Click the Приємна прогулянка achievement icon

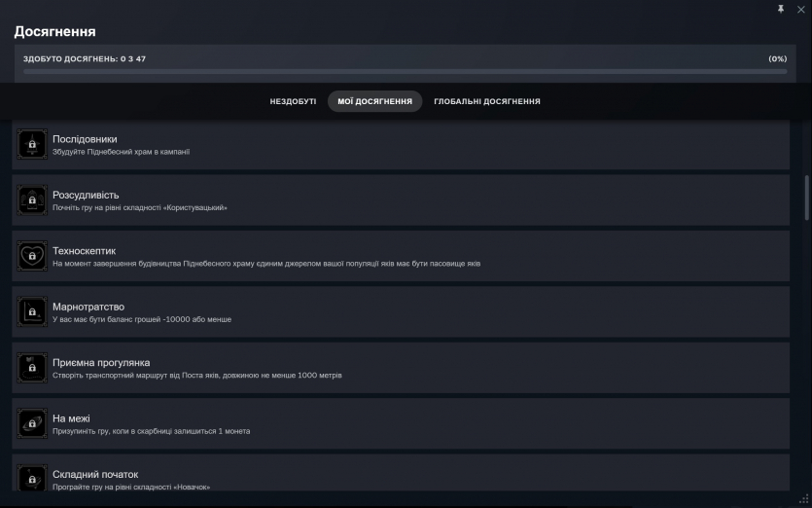coord(32,368)
